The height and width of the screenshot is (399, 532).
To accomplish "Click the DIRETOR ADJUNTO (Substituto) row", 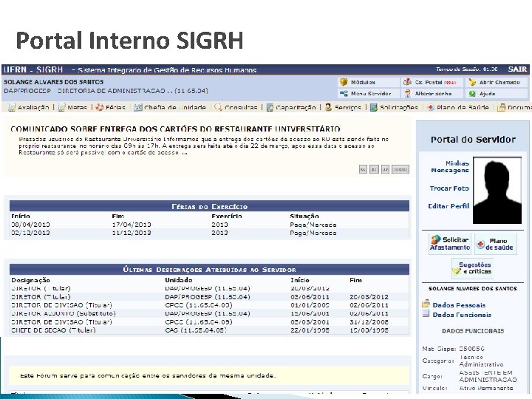I will click(209, 313).
